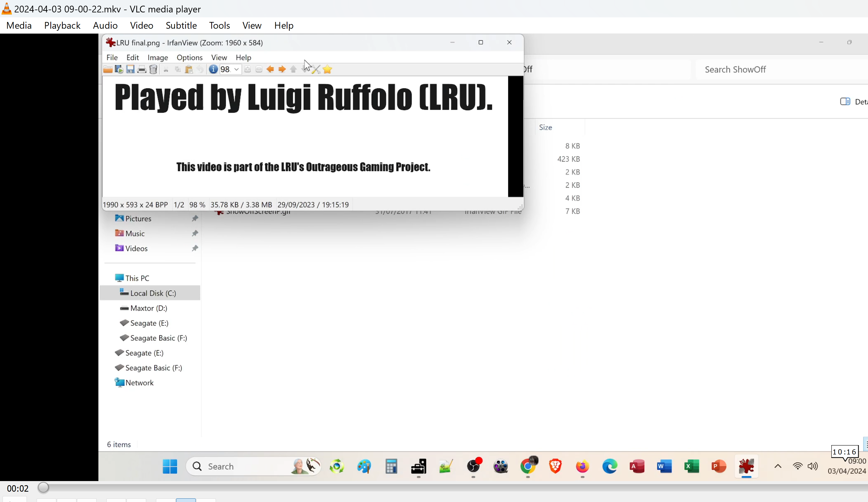Open the image information icon

(213, 69)
